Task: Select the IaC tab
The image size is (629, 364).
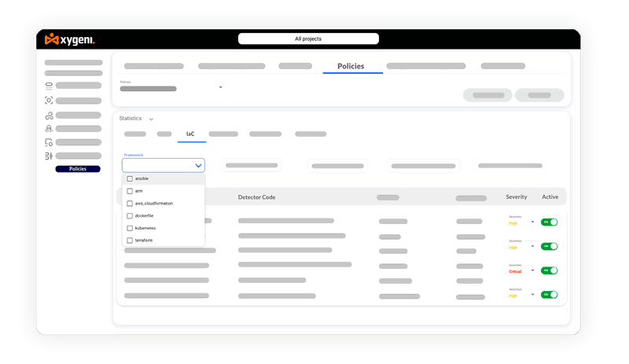Action: pos(190,134)
